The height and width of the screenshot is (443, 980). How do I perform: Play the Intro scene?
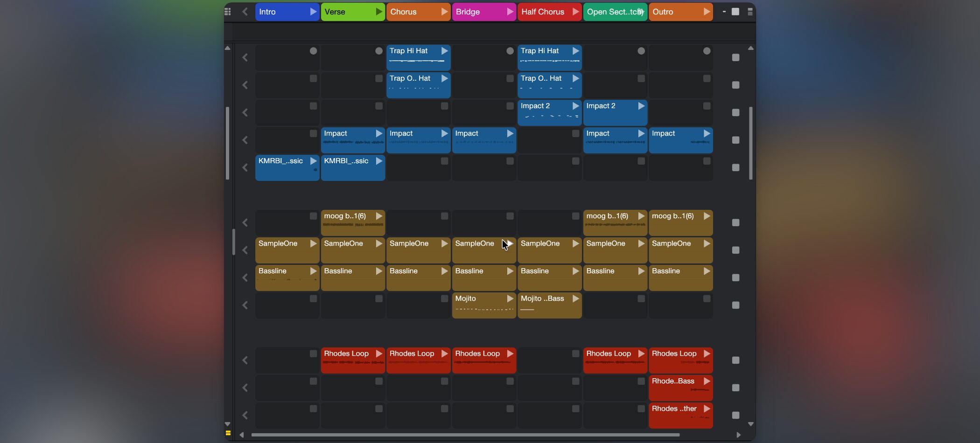tap(313, 12)
